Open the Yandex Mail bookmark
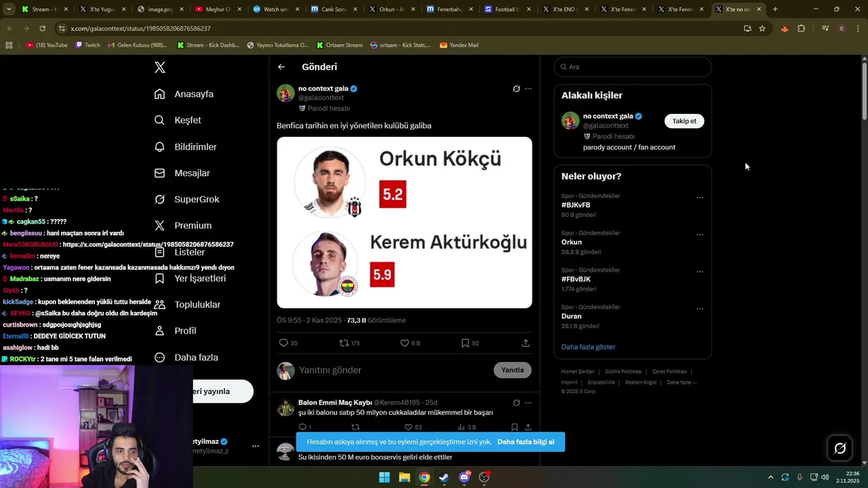Screen dimensions: 868x488 (x=459, y=45)
